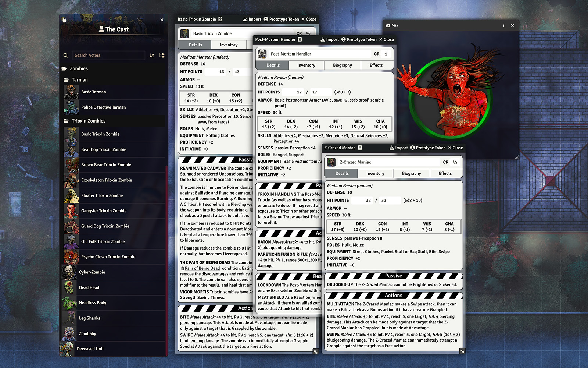Click the document icon beside Pain of Being Dead
This screenshot has height=368, width=588.
coord(183,268)
